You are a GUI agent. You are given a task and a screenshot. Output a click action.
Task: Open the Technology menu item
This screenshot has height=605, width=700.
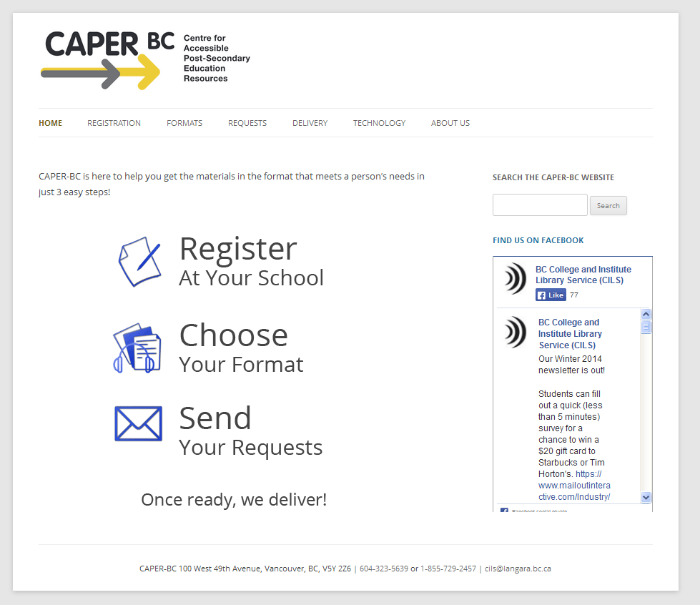tap(379, 123)
